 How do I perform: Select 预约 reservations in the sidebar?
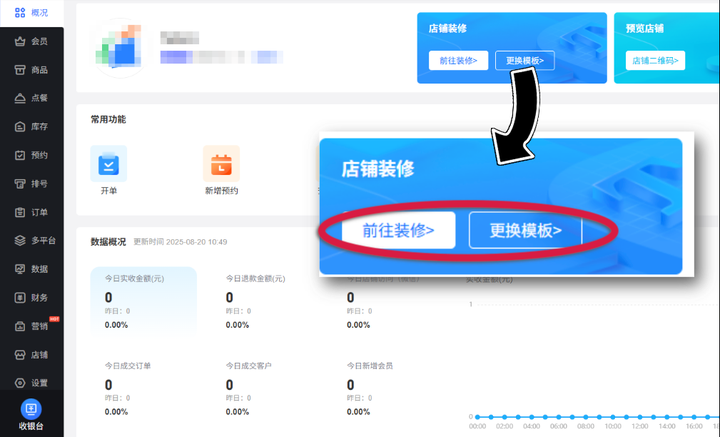coord(31,155)
